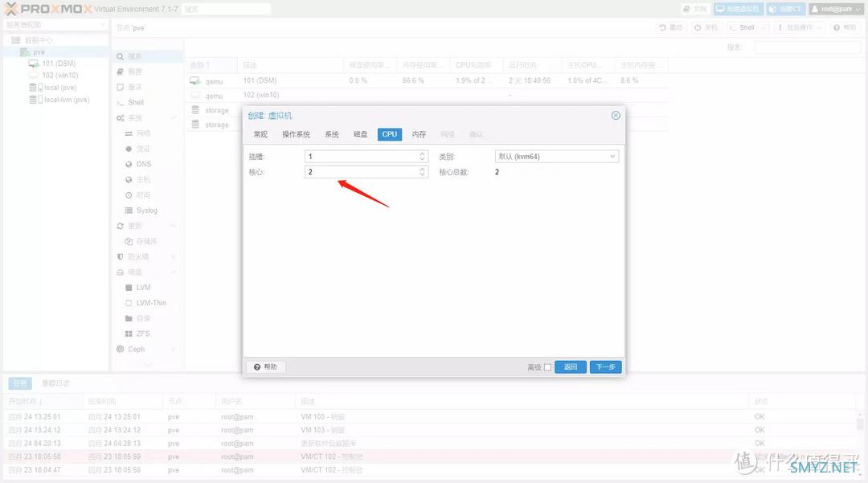Switch to the cluster log tab
Screen dimensions: 868x483
[x=55, y=383]
